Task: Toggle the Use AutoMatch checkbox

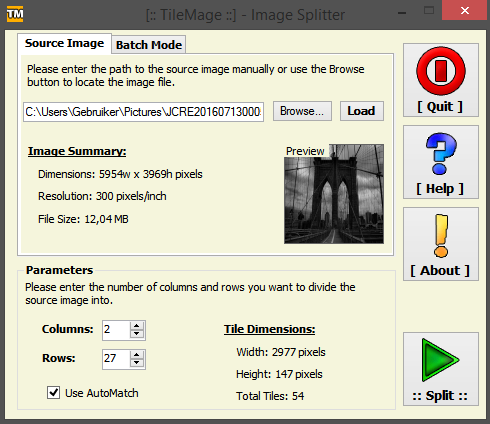Action: pos(53,393)
